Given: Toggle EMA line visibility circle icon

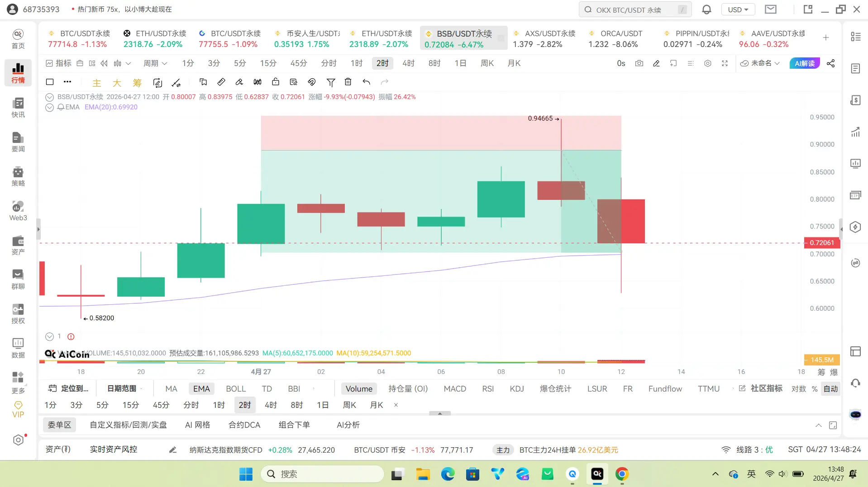Looking at the screenshot, I should (x=50, y=108).
